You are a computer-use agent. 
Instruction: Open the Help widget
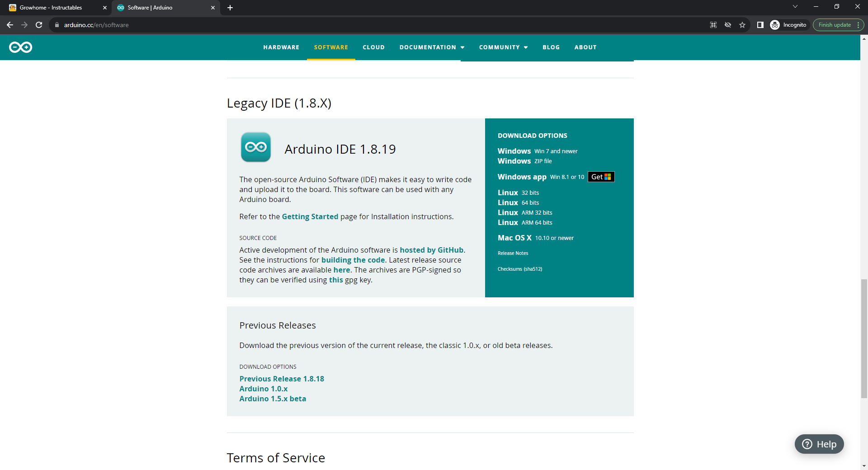coord(819,444)
